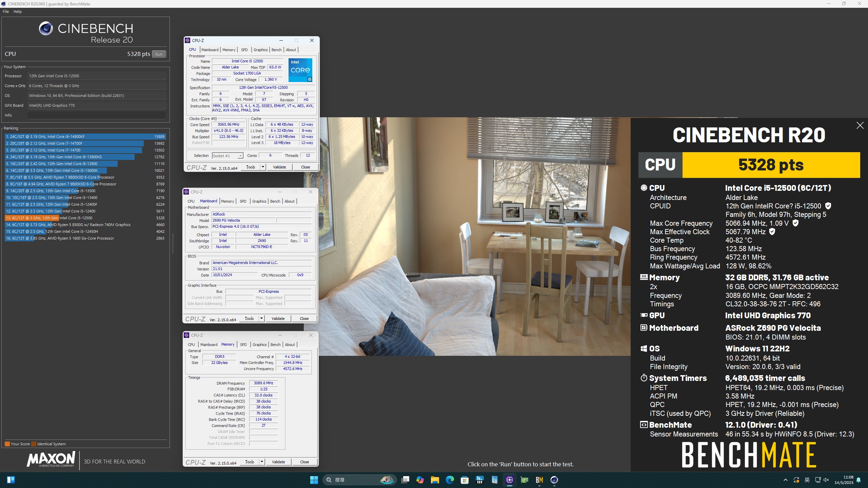Open Copilot from taskbar

tap(420, 480)
